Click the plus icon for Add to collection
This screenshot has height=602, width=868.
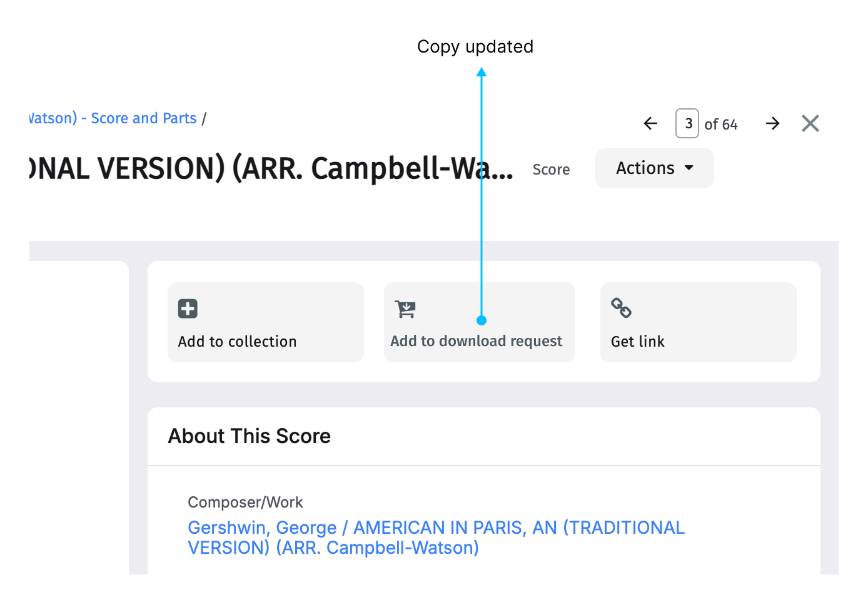pos(188,309)
